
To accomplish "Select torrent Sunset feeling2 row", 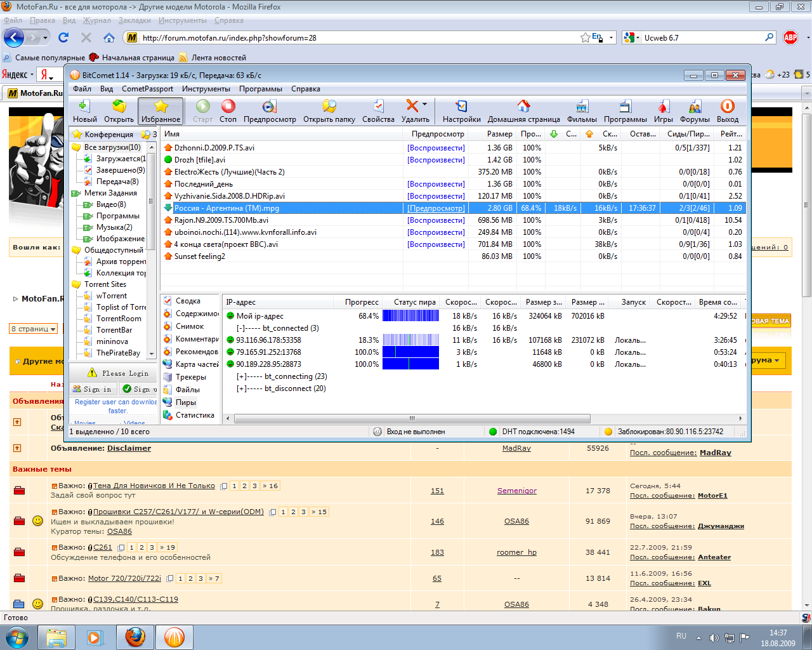I will tap(453, 256).
